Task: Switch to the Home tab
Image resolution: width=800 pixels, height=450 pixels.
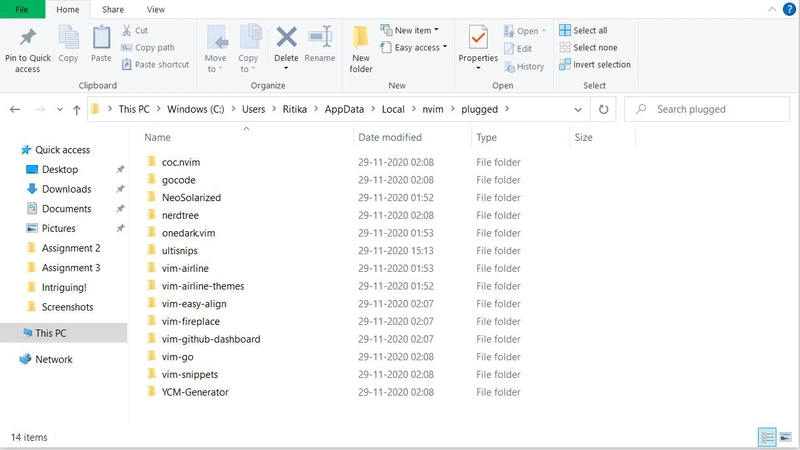Action: coord(67,9)
